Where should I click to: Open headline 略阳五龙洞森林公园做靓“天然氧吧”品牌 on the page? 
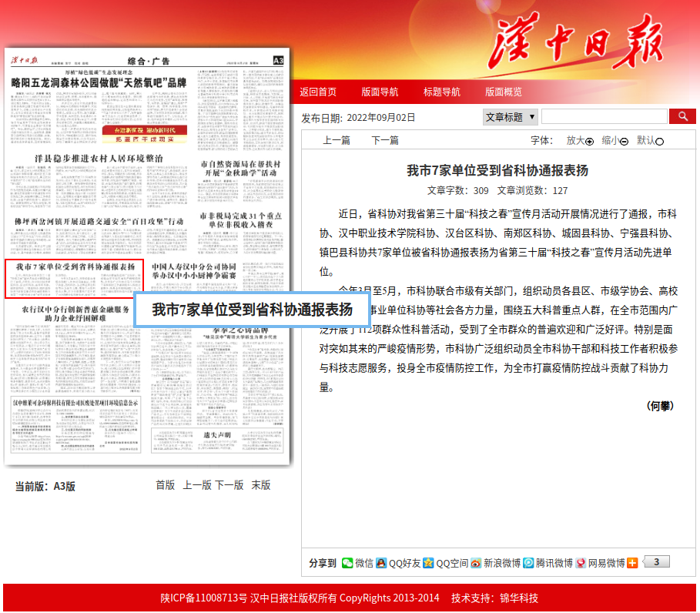99,82
